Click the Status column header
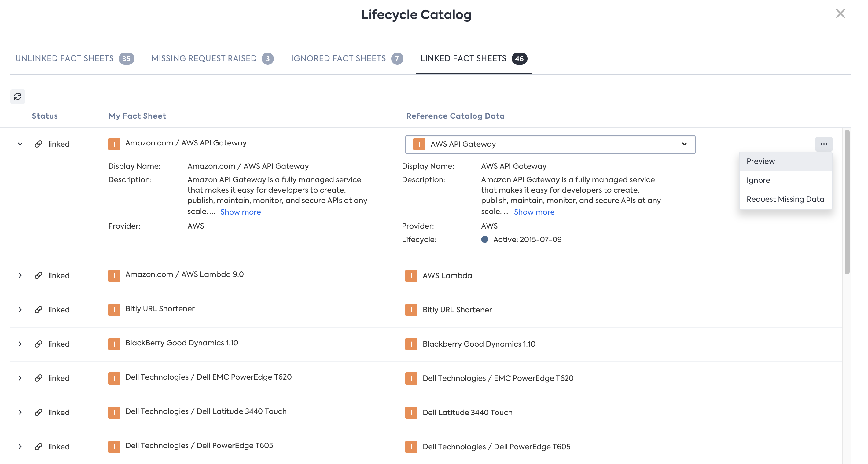 pos(45,116)
